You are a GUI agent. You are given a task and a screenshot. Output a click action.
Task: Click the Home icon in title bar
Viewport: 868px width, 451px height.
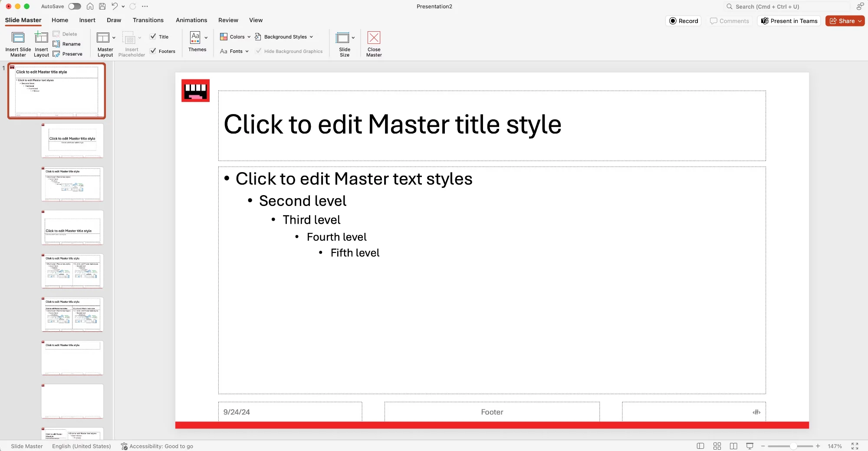[90, 6]
